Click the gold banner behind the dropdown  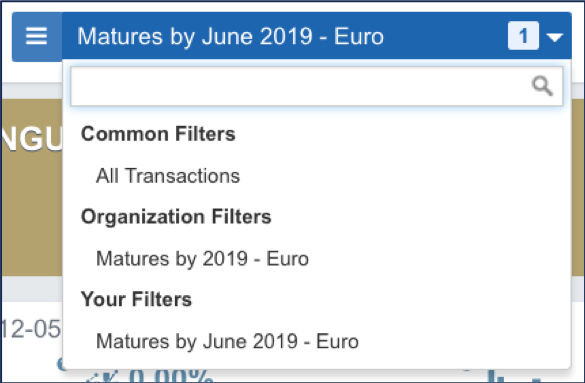32,187
